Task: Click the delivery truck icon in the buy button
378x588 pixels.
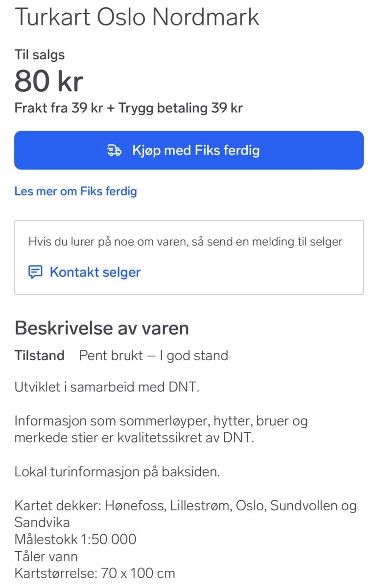Action: click(x=114, y=150)
